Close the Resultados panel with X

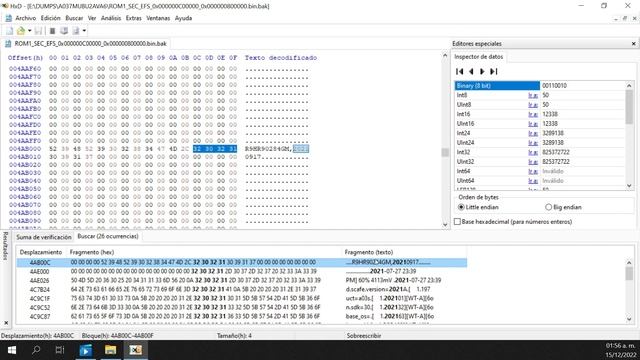[6, 323]
